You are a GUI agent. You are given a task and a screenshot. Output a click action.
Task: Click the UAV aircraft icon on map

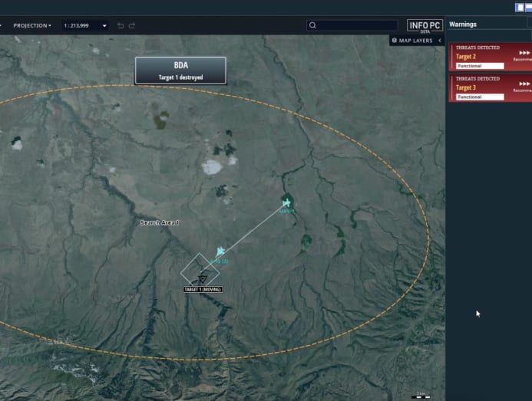[x=286, y=203]
